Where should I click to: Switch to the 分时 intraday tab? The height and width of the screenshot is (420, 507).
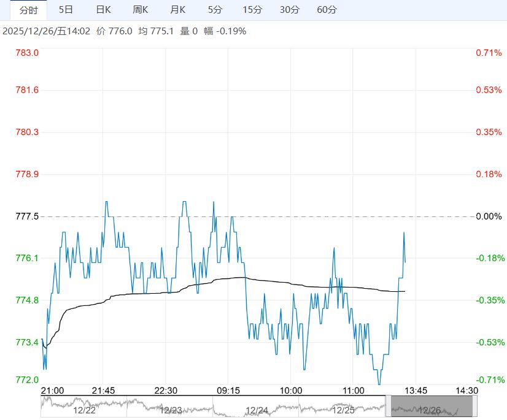(28, 10)
